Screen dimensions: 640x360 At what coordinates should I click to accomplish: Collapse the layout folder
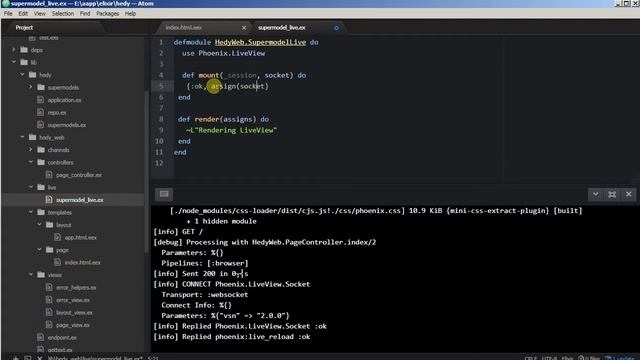pyautogui.click(x=39, y=224)
